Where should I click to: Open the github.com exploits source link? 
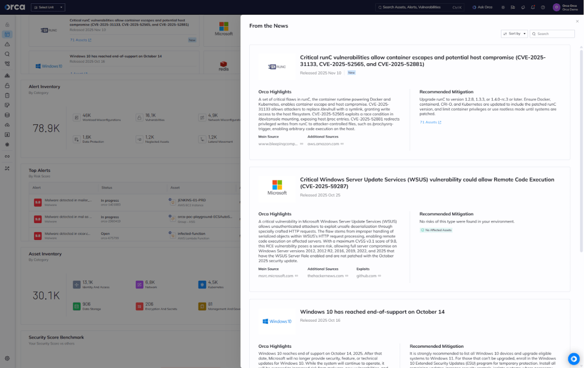[x=368, y=276]
